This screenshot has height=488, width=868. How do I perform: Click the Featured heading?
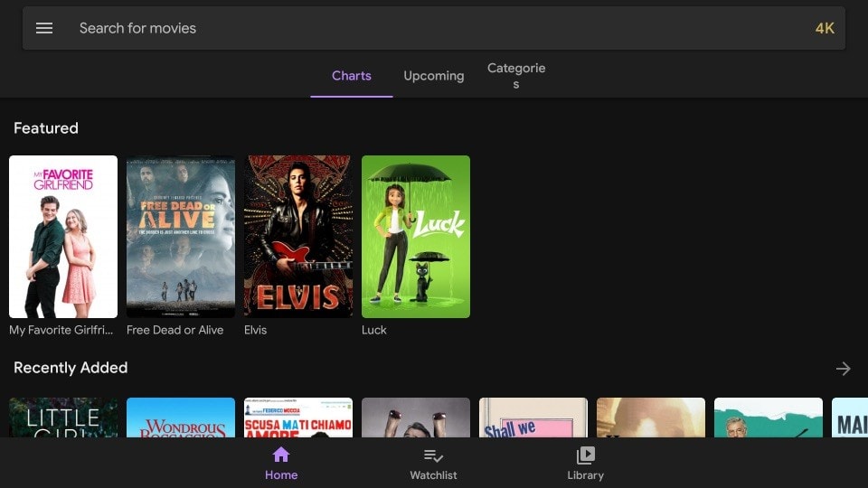tap(46, 128)
